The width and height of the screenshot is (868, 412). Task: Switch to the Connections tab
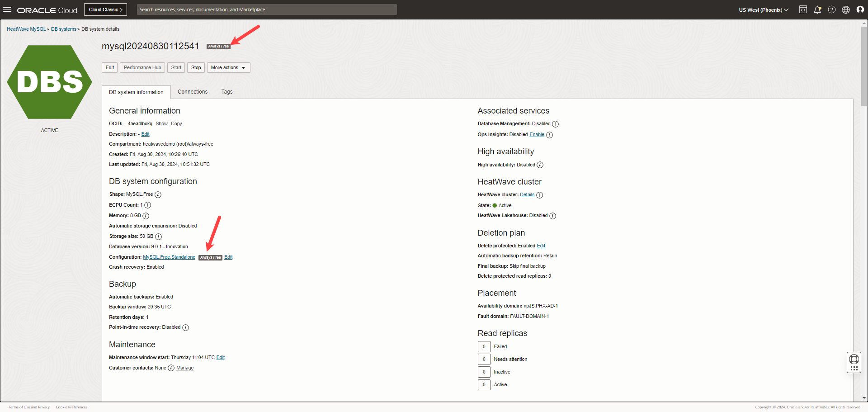(x=193, y=92)
